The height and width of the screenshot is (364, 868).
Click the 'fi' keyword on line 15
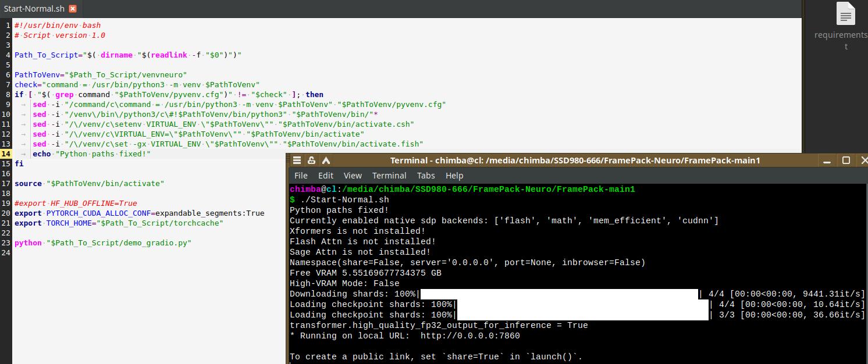coord(19,163)
